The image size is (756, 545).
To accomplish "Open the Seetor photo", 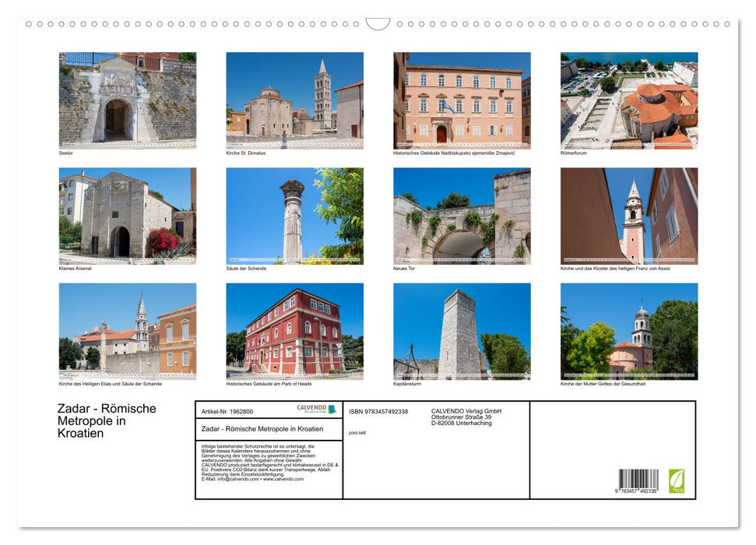I will [x=128, y=100].
